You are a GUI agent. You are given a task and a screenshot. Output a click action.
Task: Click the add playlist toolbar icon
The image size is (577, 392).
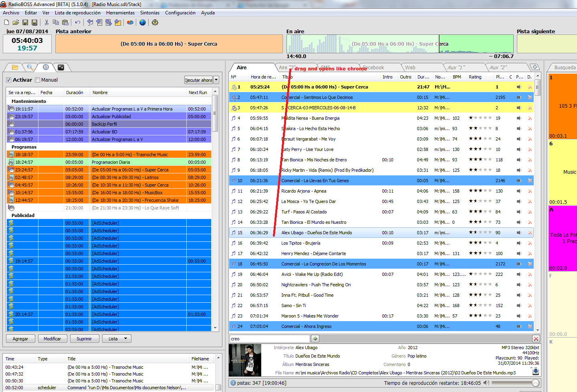tap(99, 22)
